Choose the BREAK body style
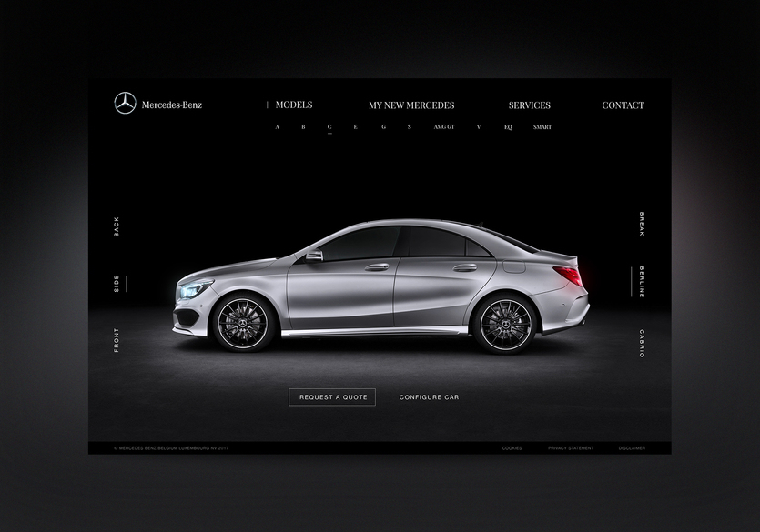The image size is (760, 532). (x=642, y=224)
